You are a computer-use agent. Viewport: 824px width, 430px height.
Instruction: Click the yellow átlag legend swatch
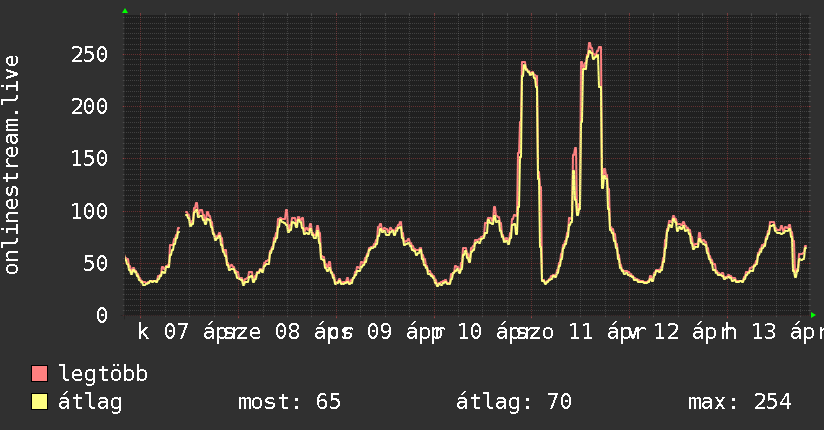click(x=39, y=402)
